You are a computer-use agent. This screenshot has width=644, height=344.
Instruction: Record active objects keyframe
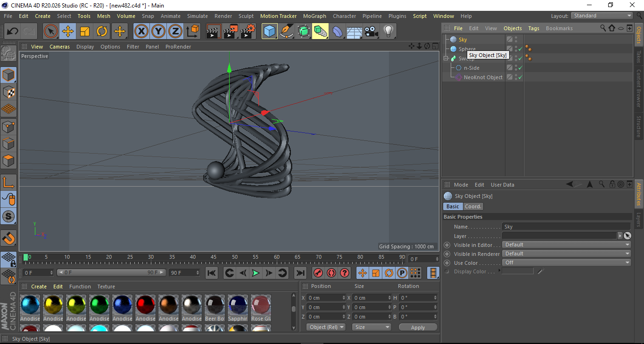click(318, 273)
